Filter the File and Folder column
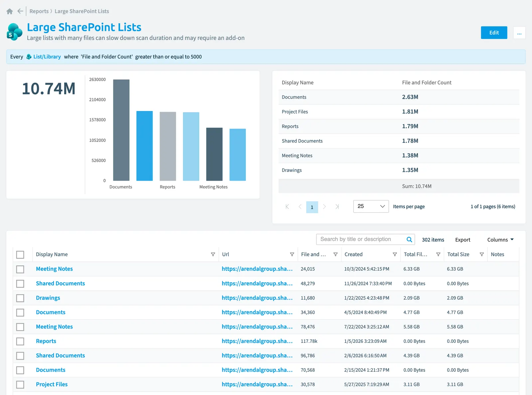 (x=335, y=254)
